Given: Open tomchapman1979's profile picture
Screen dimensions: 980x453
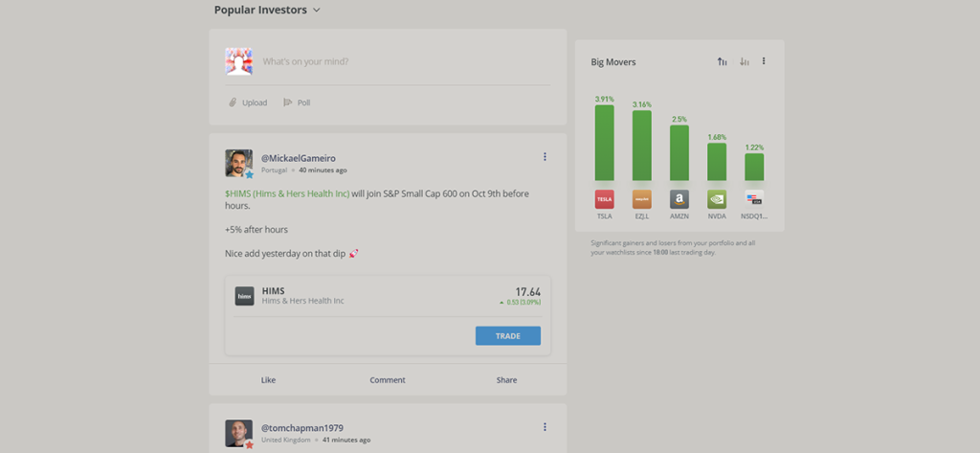Looking at the screenshot, I should click(238, 433).
